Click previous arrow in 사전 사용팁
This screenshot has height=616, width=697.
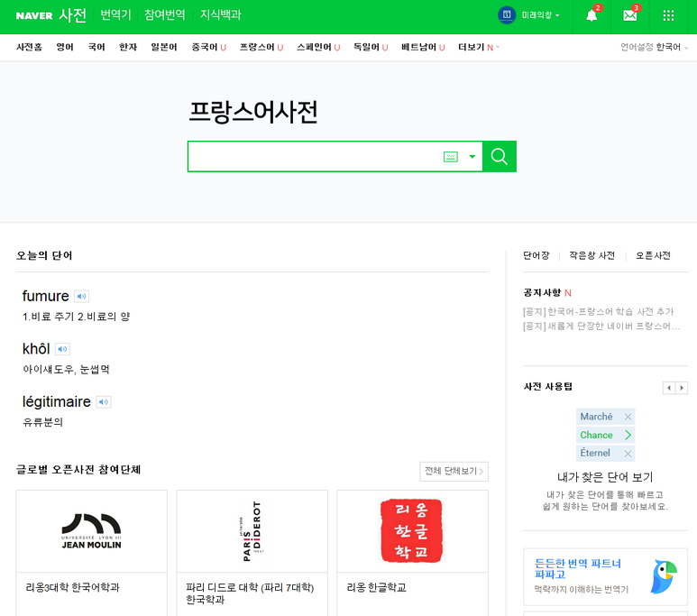(668, 388)
